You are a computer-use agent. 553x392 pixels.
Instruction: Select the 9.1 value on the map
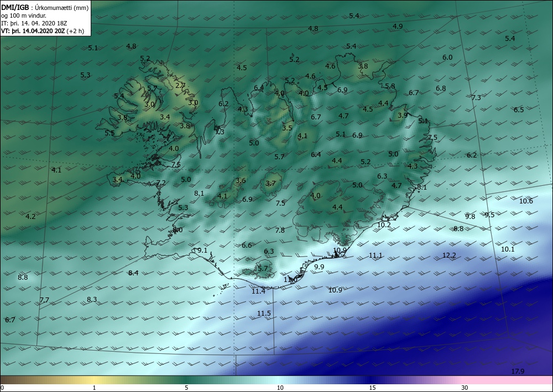(x=202, y=250)
